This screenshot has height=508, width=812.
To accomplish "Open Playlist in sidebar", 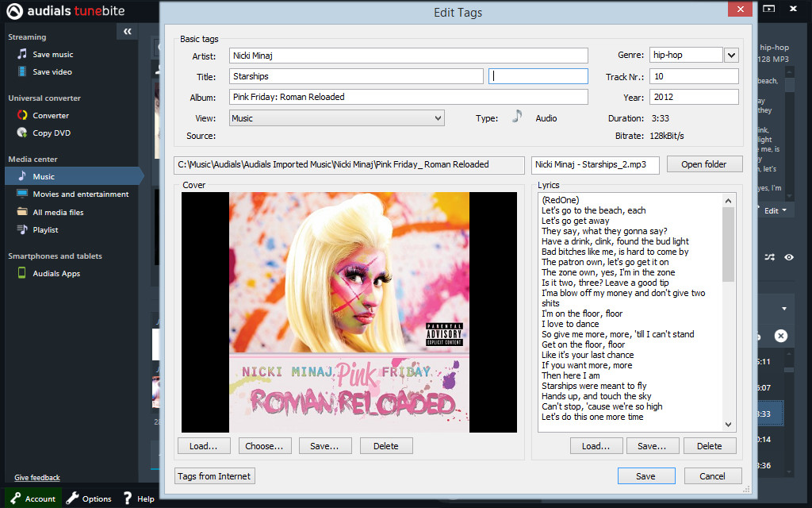I will point(45,229).
